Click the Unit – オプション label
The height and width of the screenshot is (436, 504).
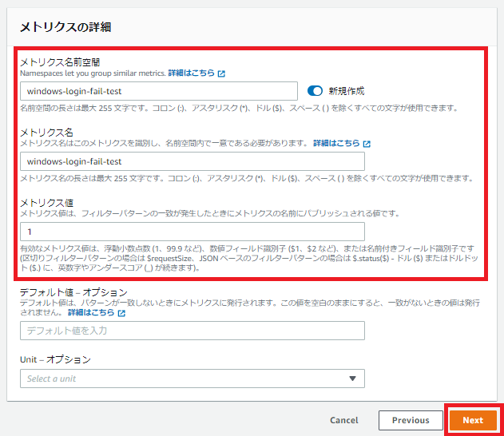[55, 359]
